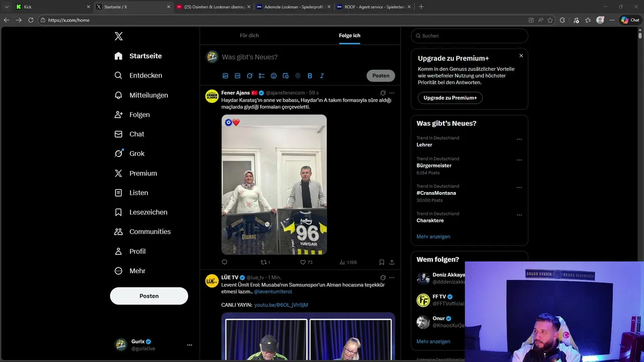Screen dimensions: 644x362
Task: Toggle italic formatting in composer
Action: [322, 76]
